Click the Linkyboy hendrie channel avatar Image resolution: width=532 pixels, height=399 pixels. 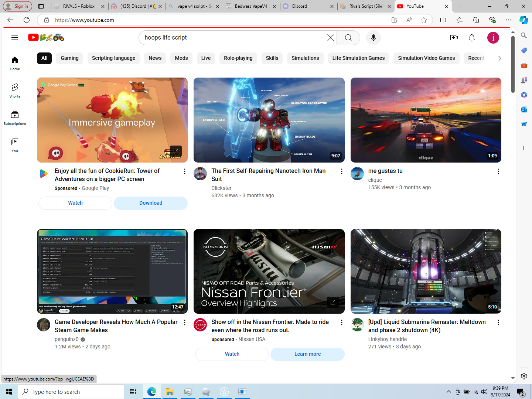pyautogui.click(x=357, y=325)
